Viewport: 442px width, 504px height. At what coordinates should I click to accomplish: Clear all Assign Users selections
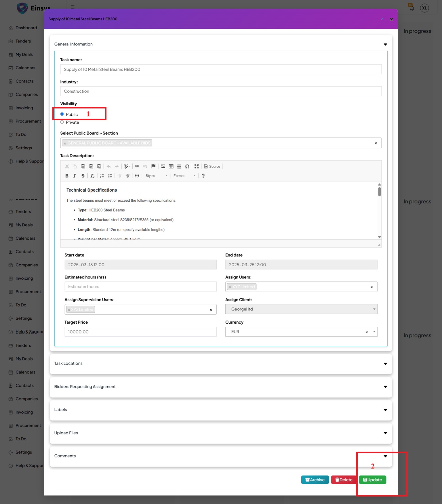tap(371, 287)
